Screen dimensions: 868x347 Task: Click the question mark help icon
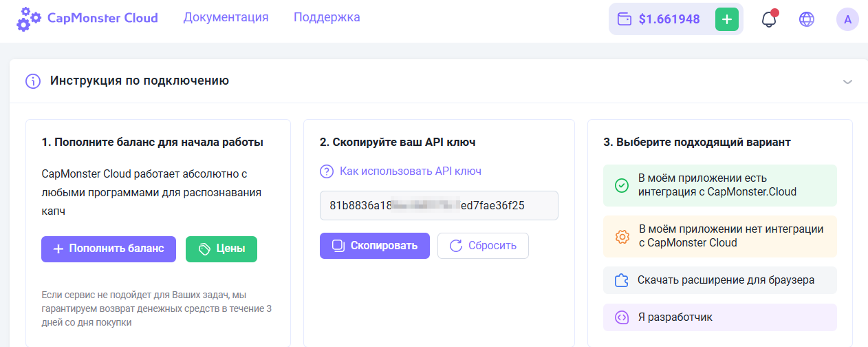(x=326, y=171)
